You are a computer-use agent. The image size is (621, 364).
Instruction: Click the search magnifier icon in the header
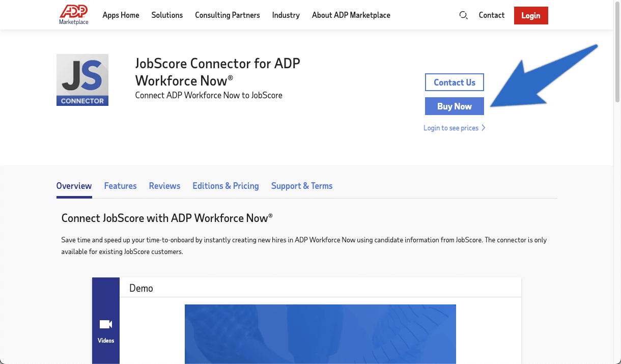pyautogui.click(x=463, y=15)
